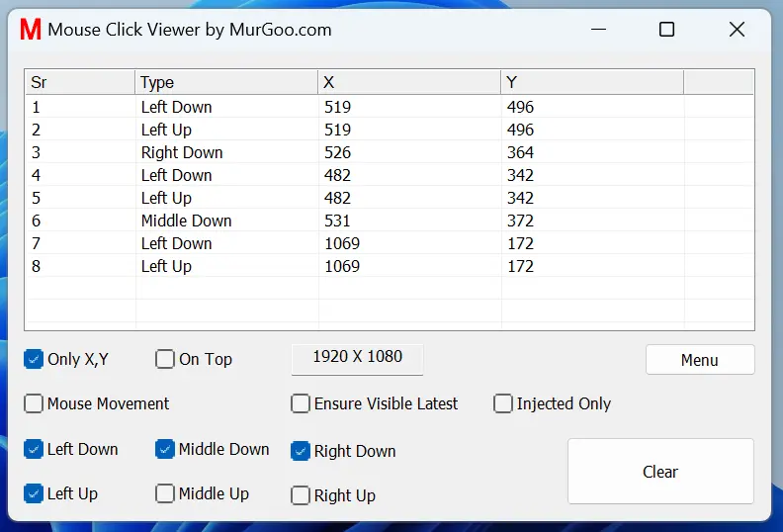Select row 5 Left Up entry
The width and height of the screenshot is (783, 532).
[x=390, y=198]
